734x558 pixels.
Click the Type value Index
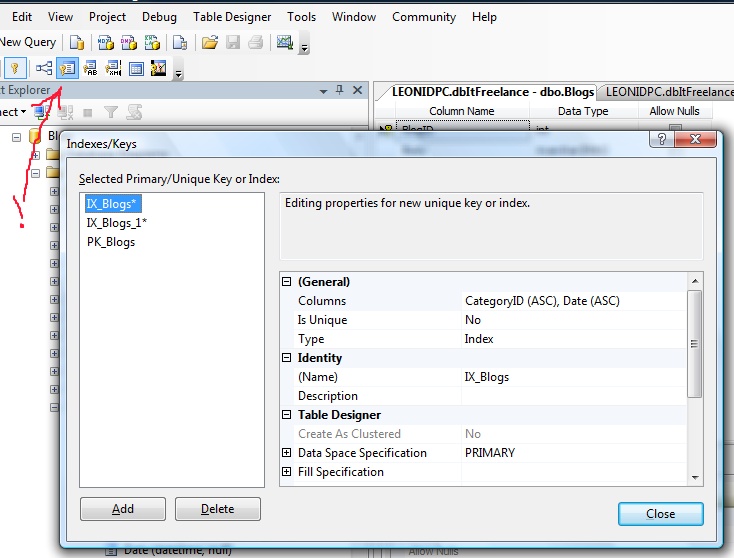(x=574, y=339)
